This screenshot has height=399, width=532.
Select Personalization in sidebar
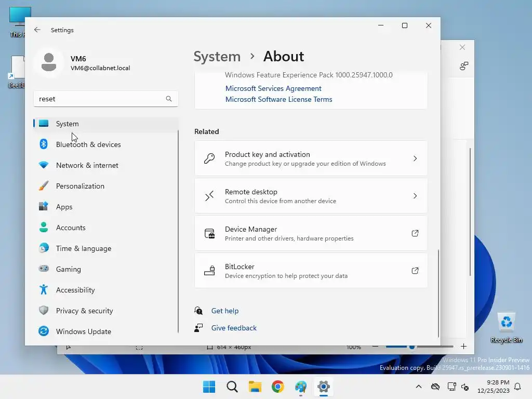point(106,186)
